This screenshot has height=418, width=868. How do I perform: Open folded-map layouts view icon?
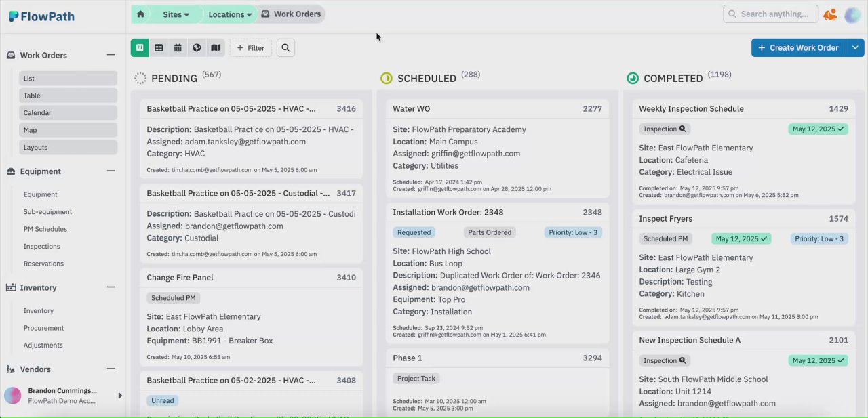(216, 48)
